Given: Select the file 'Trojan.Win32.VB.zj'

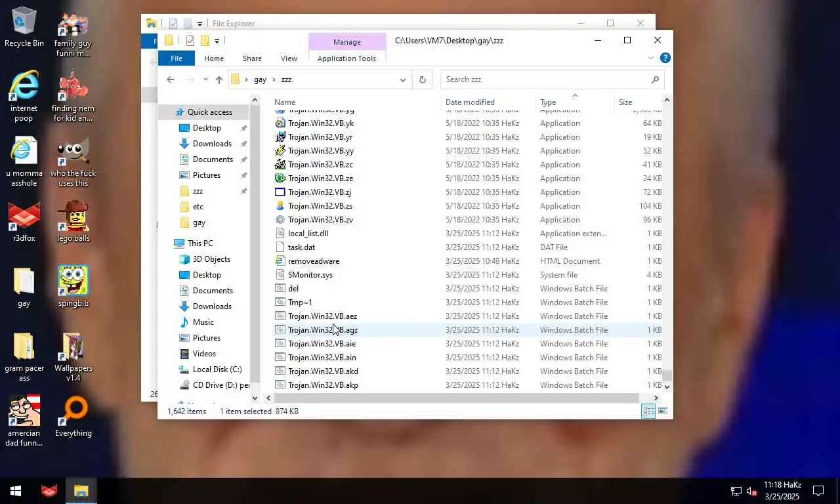Looking at the screenshot, I should point(319,192).
